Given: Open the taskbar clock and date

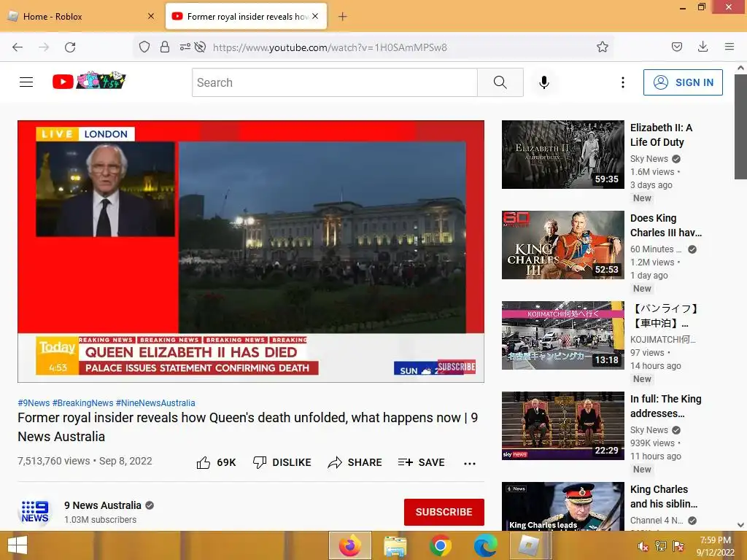Looking at the screenshot, I should point(715,546).
